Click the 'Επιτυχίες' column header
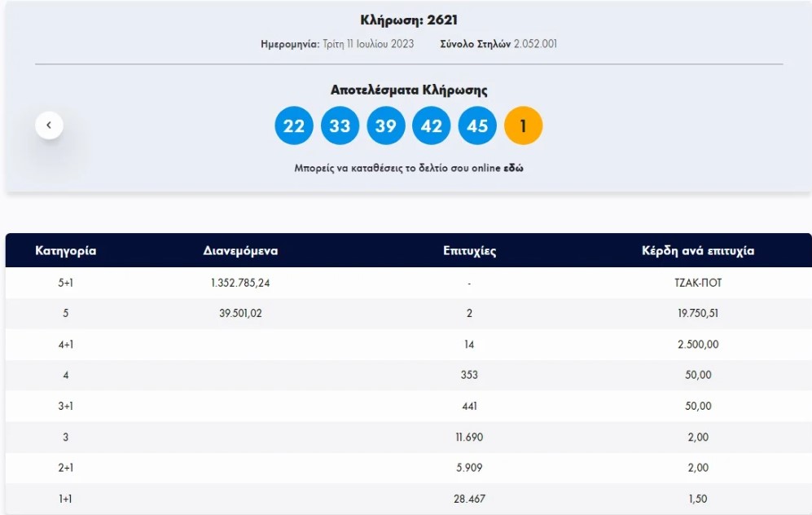Viewport: 812px width, 515px height. click(x=469, y=251)
